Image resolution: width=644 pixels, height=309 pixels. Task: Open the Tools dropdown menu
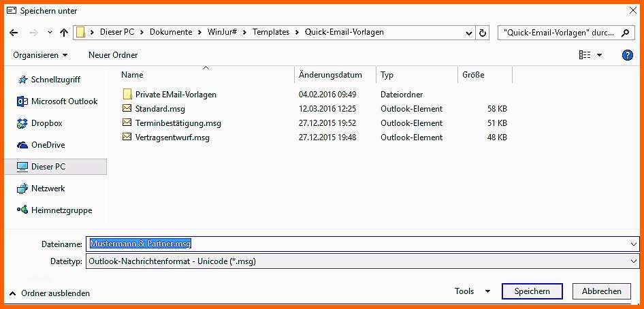pyautogui.click(x=472, y=291)
